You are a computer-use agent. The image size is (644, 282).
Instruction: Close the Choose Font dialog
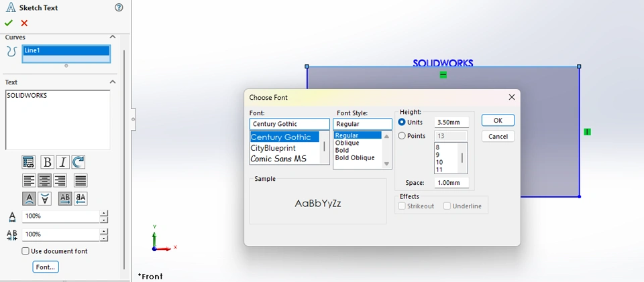click(x=511, y=97)
